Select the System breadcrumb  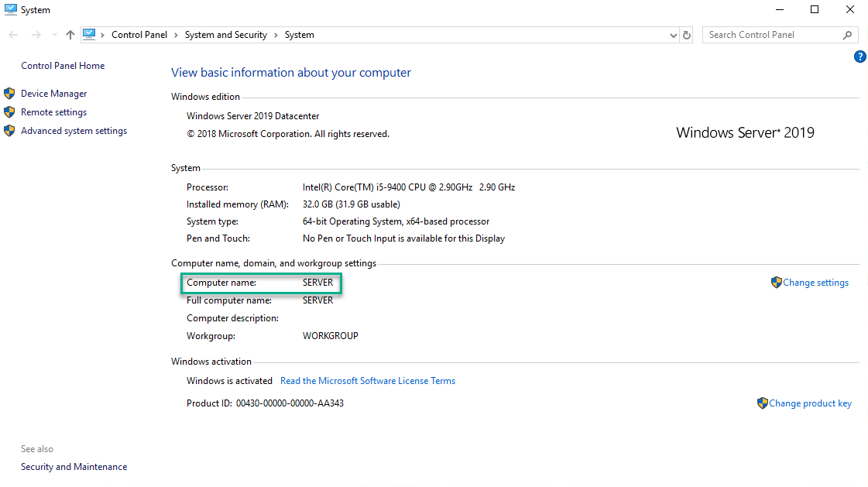[x=300, y=35]
